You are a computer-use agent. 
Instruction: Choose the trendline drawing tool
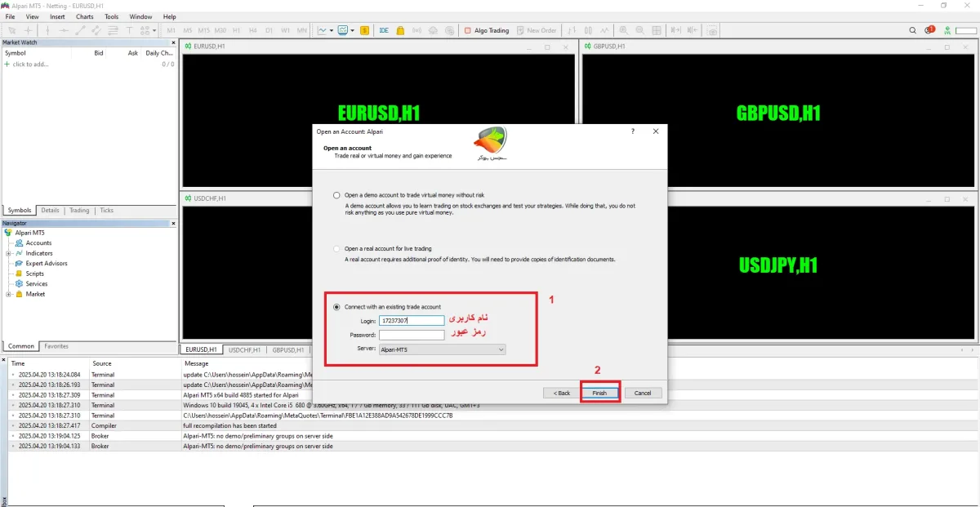coord(80,30)
